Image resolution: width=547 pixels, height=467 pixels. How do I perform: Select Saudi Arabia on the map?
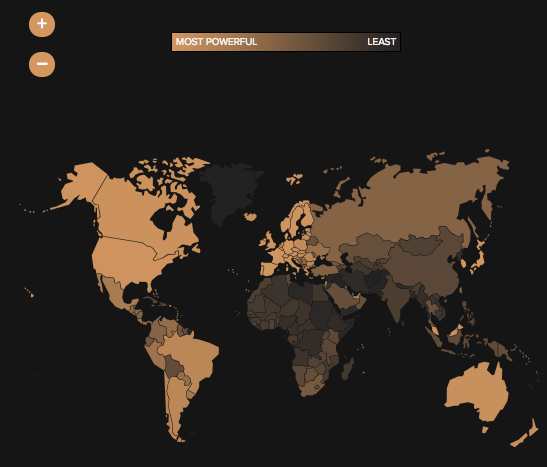click(x=344, y=295)
